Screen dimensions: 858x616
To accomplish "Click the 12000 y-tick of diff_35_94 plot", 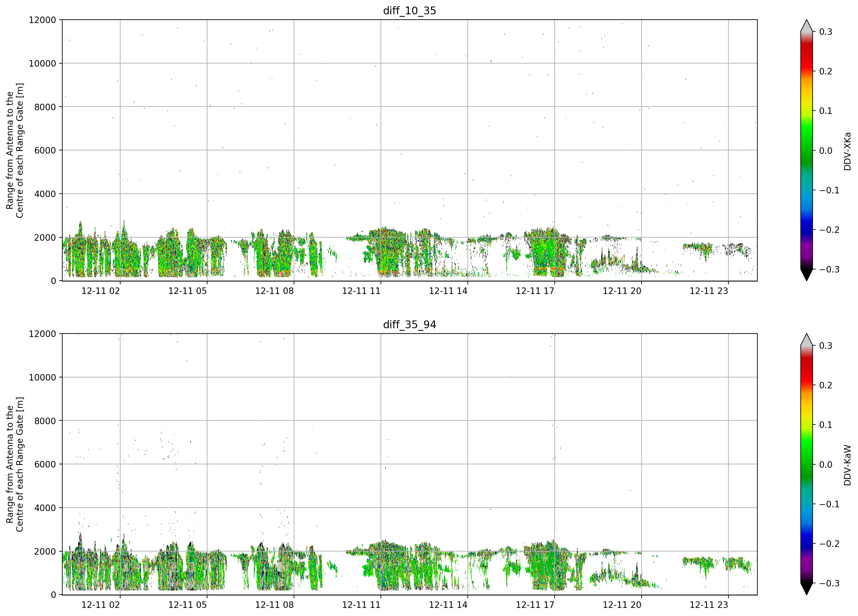I will (42, 334).
